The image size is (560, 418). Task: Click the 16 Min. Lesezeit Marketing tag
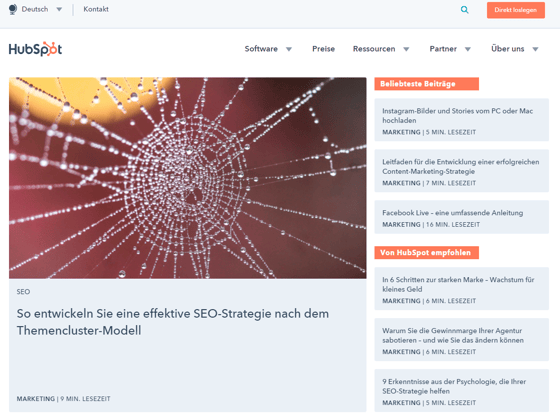click(x=431, y=225)
